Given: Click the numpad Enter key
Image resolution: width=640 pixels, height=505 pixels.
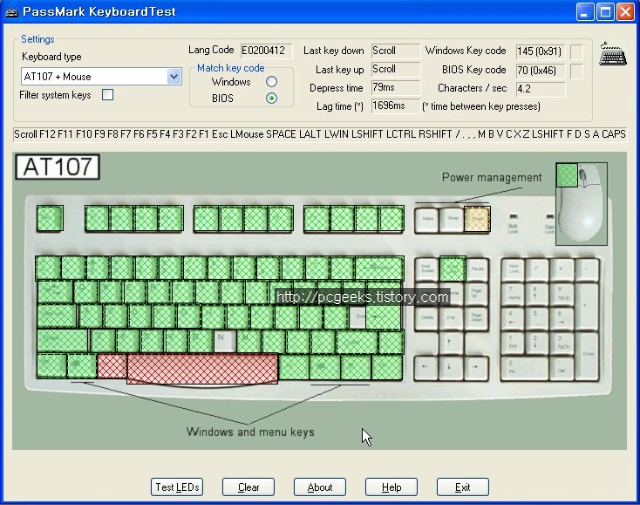Looking at the screenshot, I should [588, 355].
